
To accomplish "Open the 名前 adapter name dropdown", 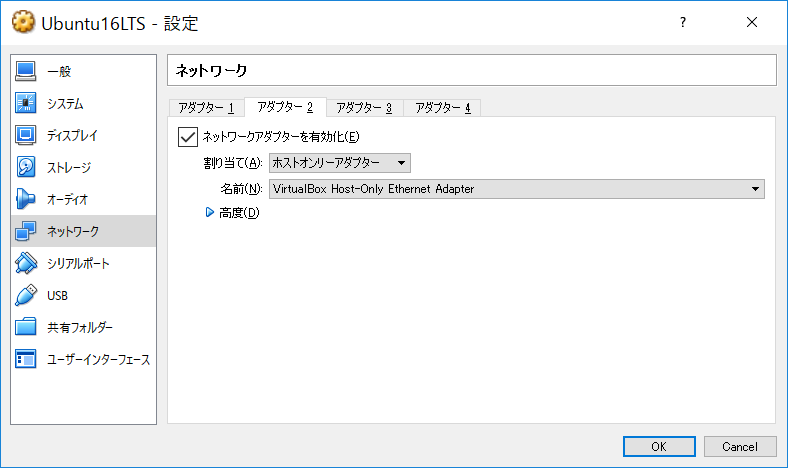I will tap(517, 189).
